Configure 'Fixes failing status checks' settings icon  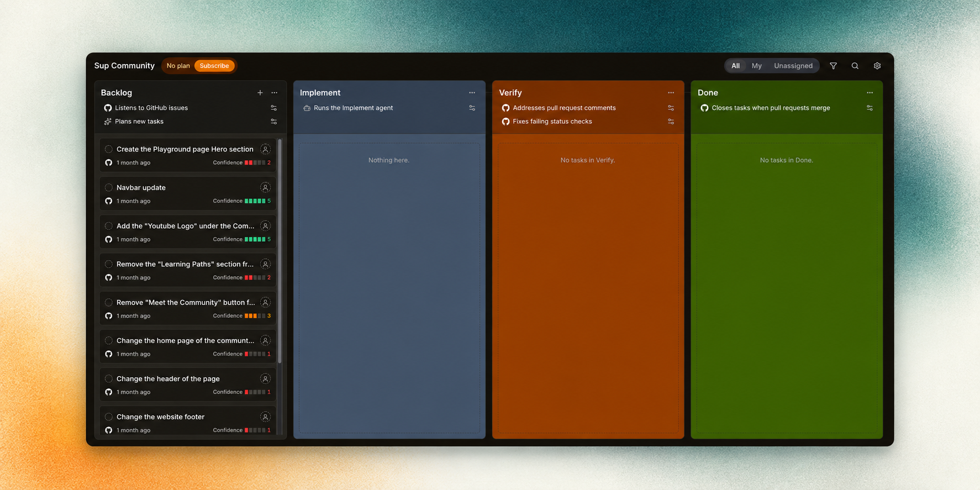[x=671, y=122]
